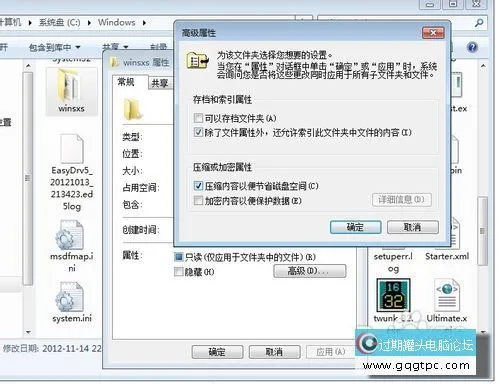Click 应用 in the winsxs properties window

click(x=331, y=352)
